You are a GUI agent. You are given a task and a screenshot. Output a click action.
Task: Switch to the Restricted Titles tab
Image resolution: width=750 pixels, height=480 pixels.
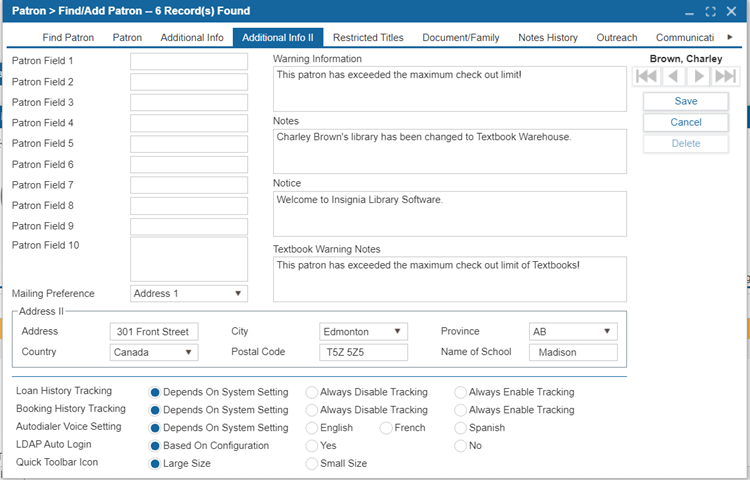pos(368,37)
